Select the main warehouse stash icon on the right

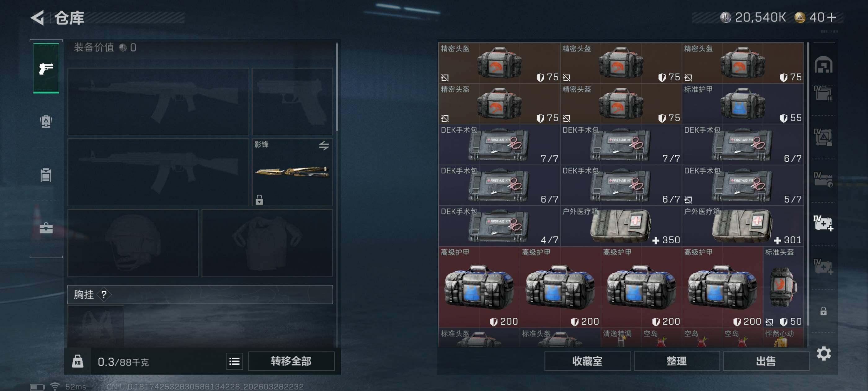824,65
